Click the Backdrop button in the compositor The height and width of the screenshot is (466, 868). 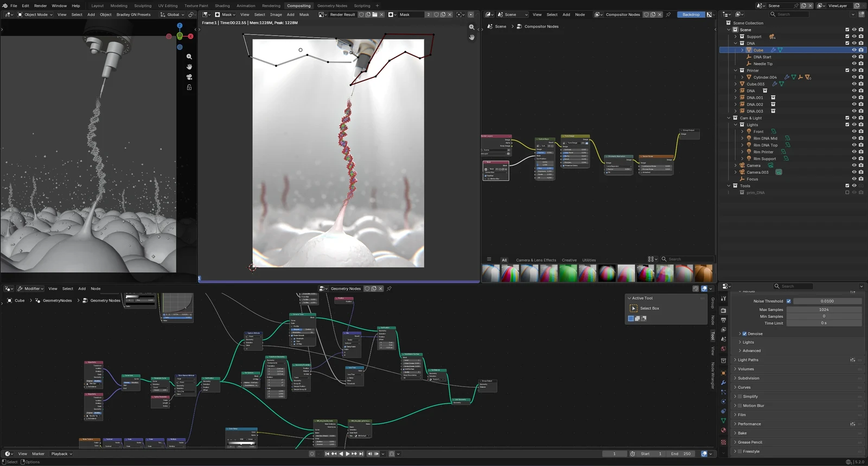click(691, 15)
